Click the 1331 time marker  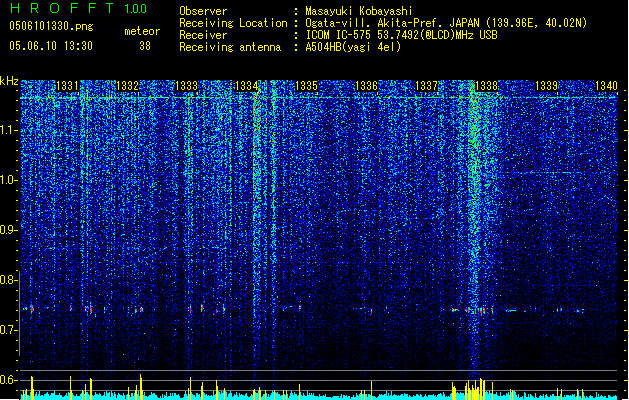[x=67, y=86]
